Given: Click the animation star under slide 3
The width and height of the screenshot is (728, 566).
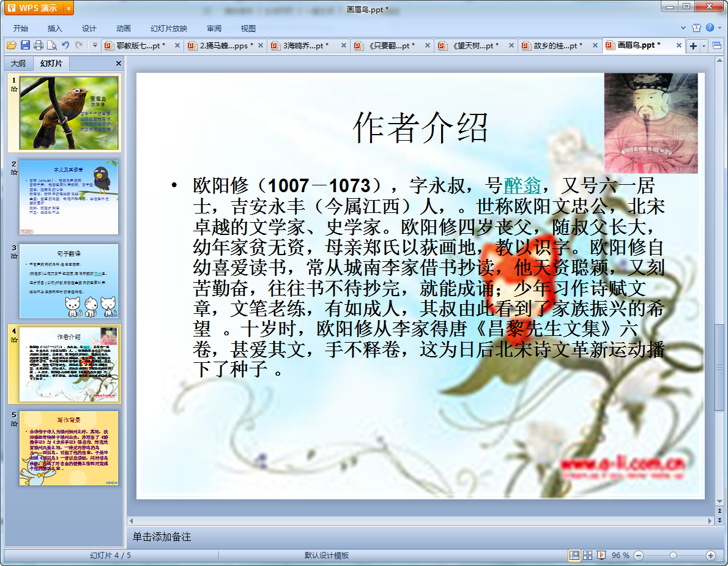Looking at the screenshot, I should click(14, 256).
